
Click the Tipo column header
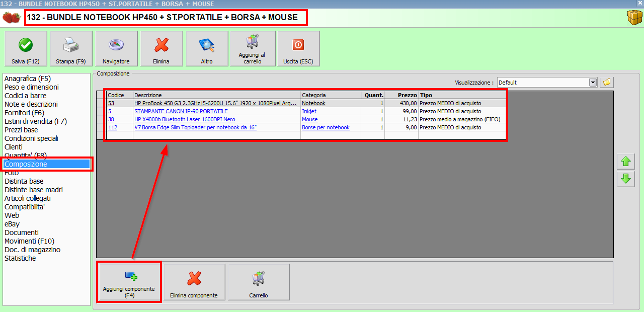pos(462,95)
